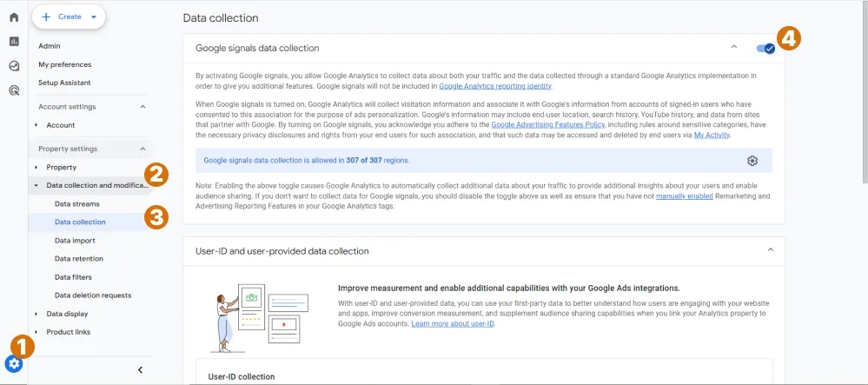
Task: Select Data streams in sidebar
Action: coord(77,204)
